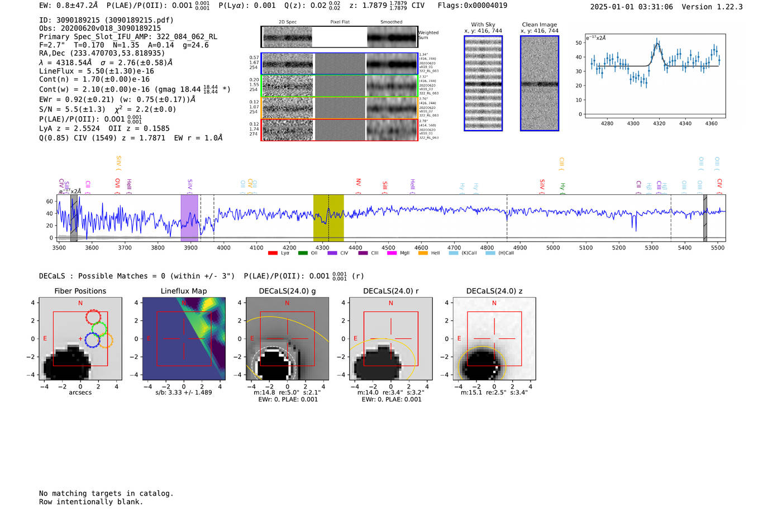Click the red Lyα legend swatch

click(273, 253)
